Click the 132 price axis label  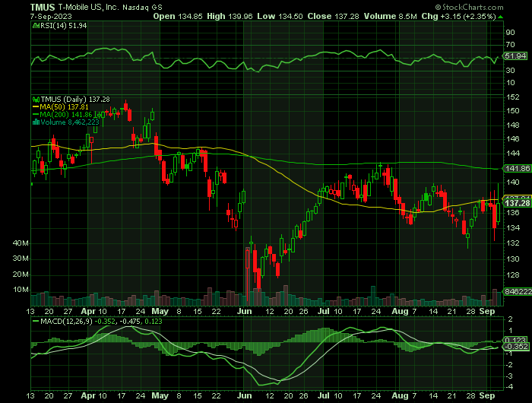point(513,243)
